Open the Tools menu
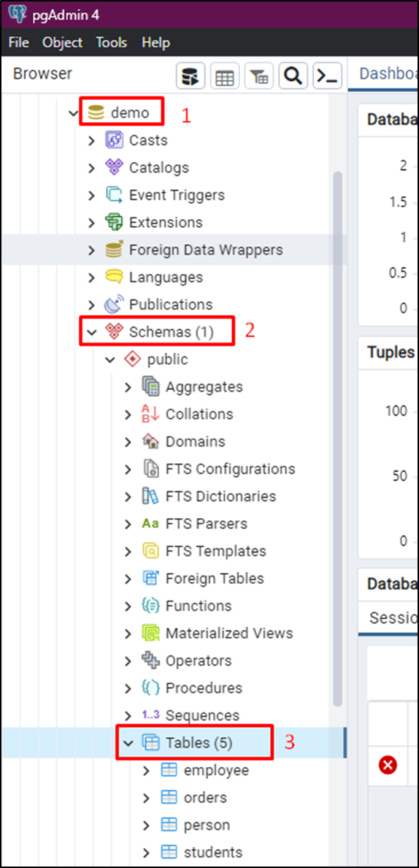 [111, 42]
